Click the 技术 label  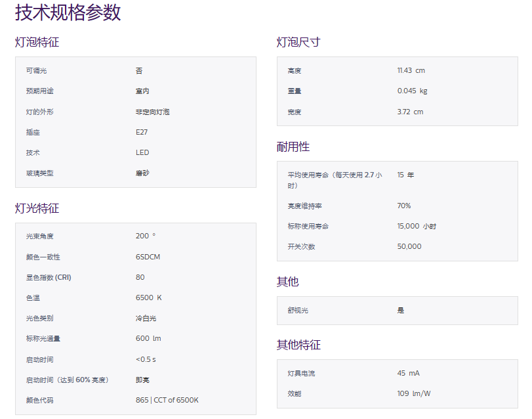tap(33, 153)
